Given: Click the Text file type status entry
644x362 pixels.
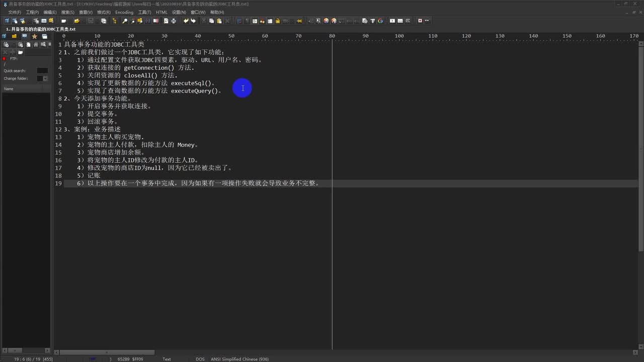Looking at the screenshot, I should [x=167, y=359].
